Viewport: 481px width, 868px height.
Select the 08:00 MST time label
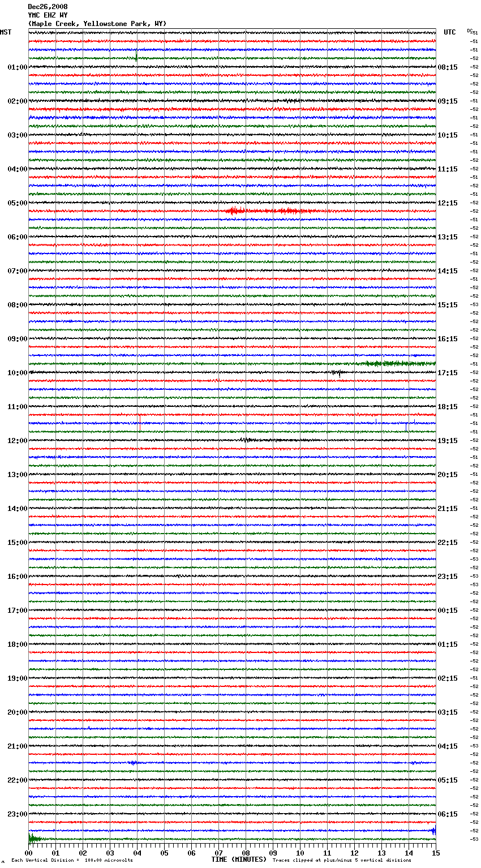tap(17, 305)
